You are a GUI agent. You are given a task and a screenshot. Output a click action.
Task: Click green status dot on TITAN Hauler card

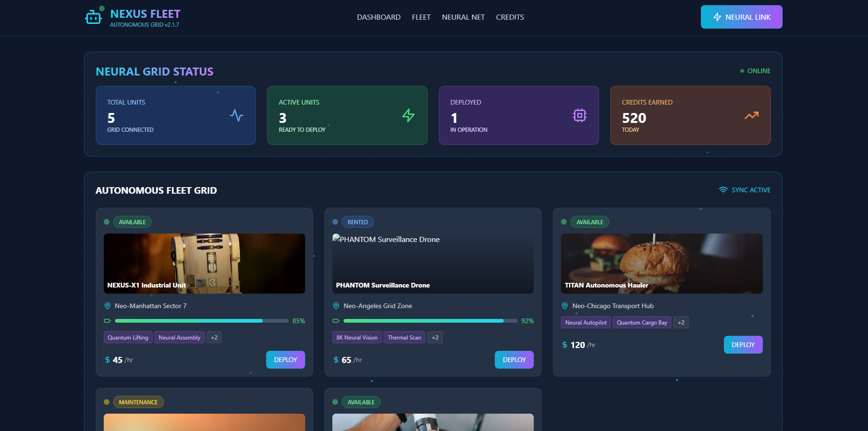564,222
